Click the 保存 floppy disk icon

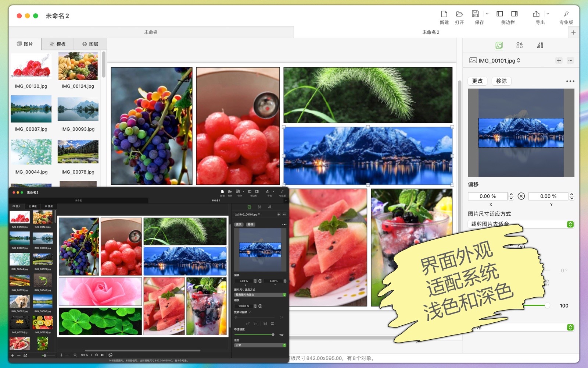pyautogui.click(x=476, y=14)
